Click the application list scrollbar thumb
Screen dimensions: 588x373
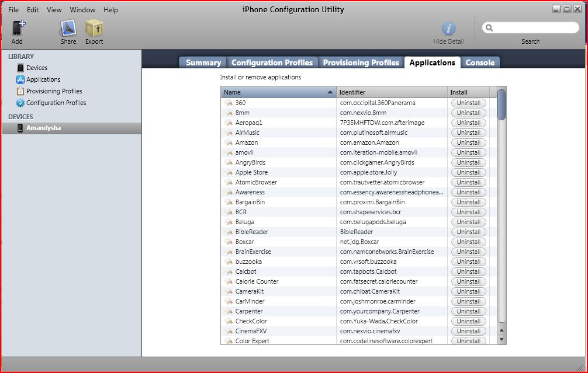coord(501,104)
